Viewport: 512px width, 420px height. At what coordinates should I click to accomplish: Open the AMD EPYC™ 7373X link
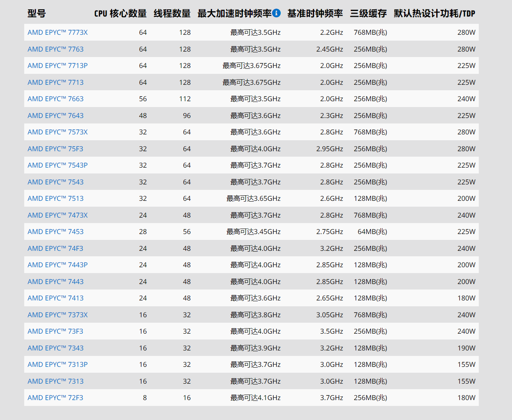click(x=58, y=315)
